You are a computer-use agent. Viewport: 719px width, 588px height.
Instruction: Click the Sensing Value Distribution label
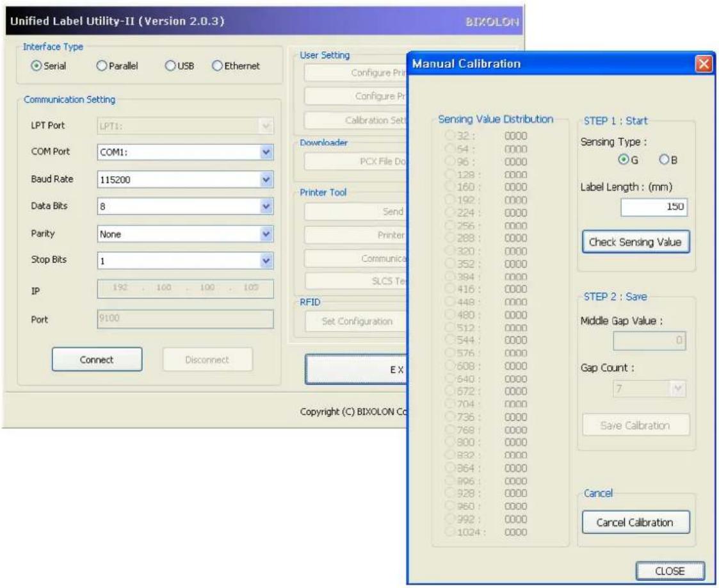[496, 119]
